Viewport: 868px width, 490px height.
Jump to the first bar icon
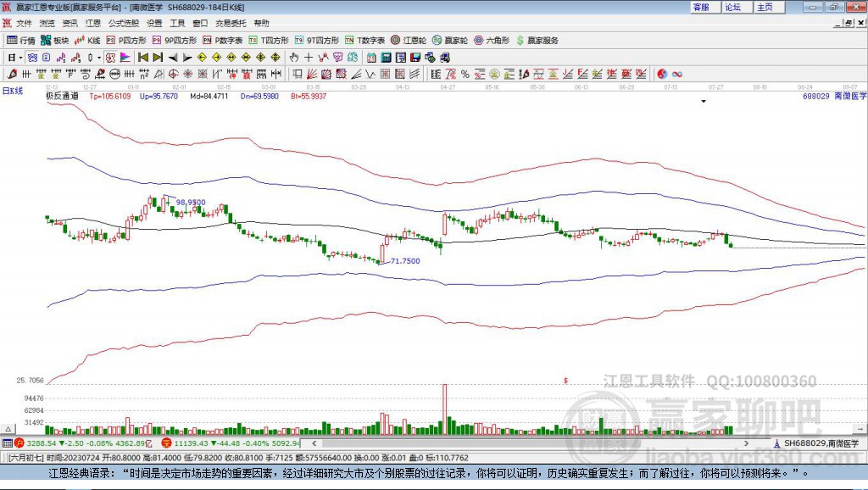(143, 58)
